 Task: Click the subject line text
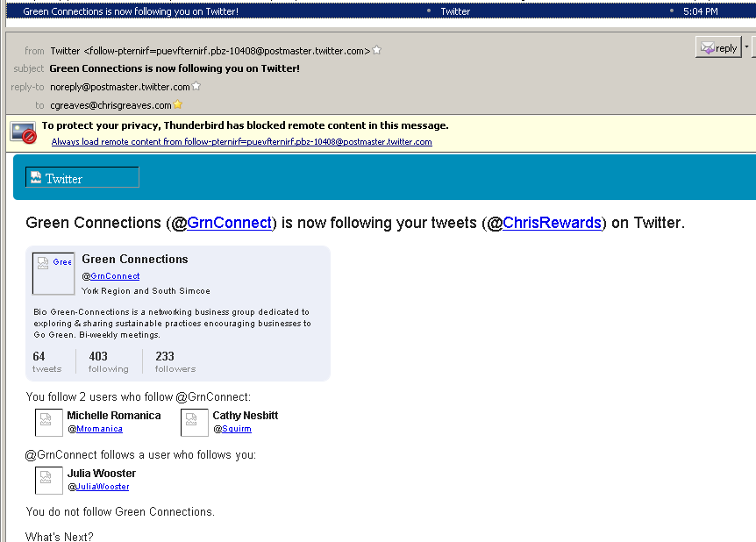point(175,68)
